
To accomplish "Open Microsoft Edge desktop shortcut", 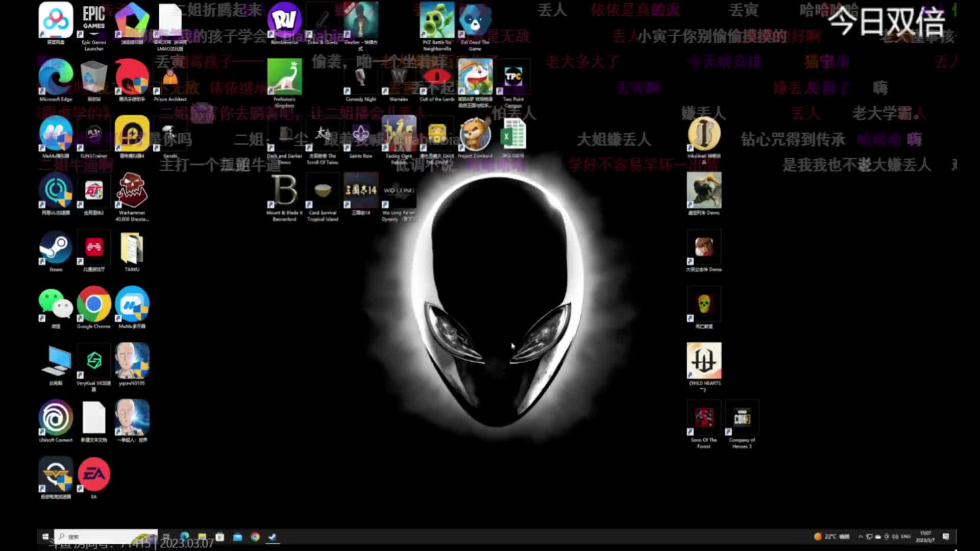I will click(x=56, y=80).
